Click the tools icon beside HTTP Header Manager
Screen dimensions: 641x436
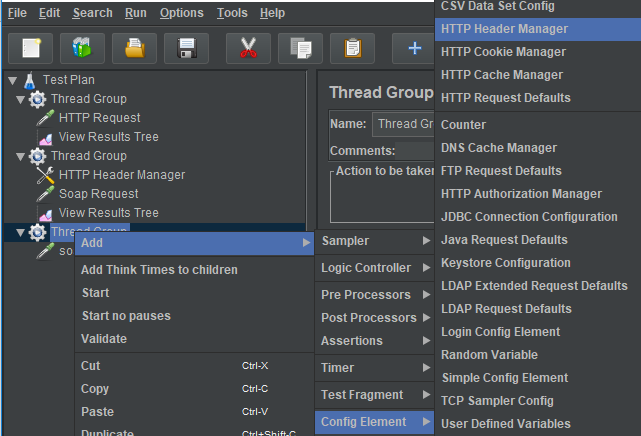pyautogui.click(x=45, y=175)
